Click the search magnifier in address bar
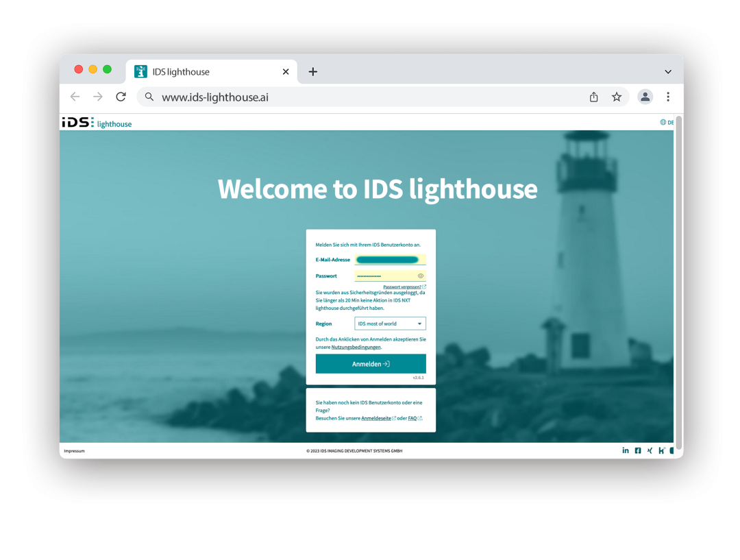The width and height of the screenshot is (740, 560). 149,97
